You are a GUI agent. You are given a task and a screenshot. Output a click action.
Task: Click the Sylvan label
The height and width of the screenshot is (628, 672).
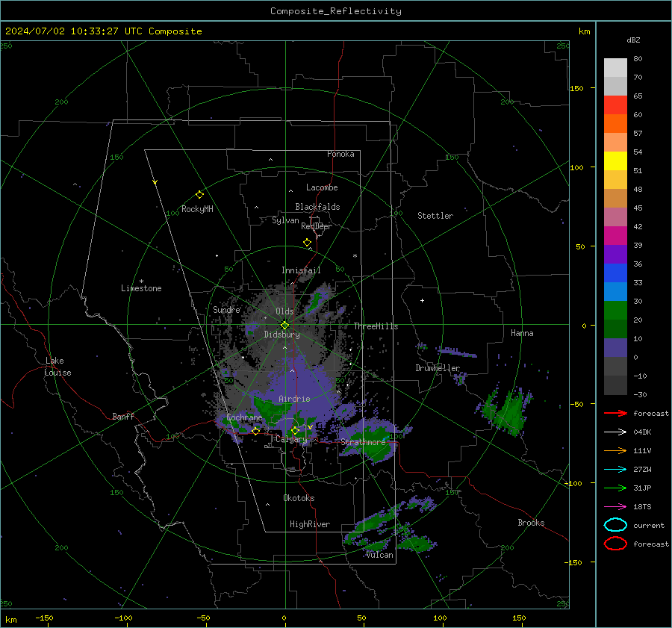pos(285,220)
